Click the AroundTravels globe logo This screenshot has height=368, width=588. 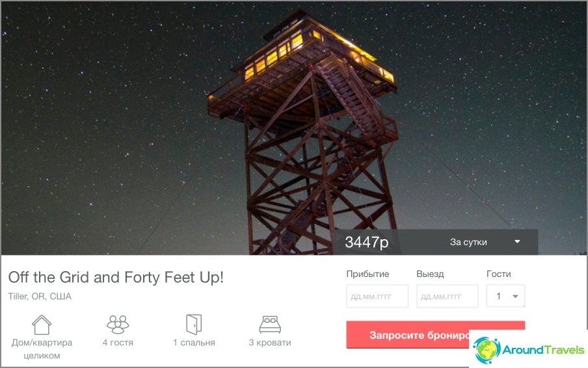click(x=487, y=350)
